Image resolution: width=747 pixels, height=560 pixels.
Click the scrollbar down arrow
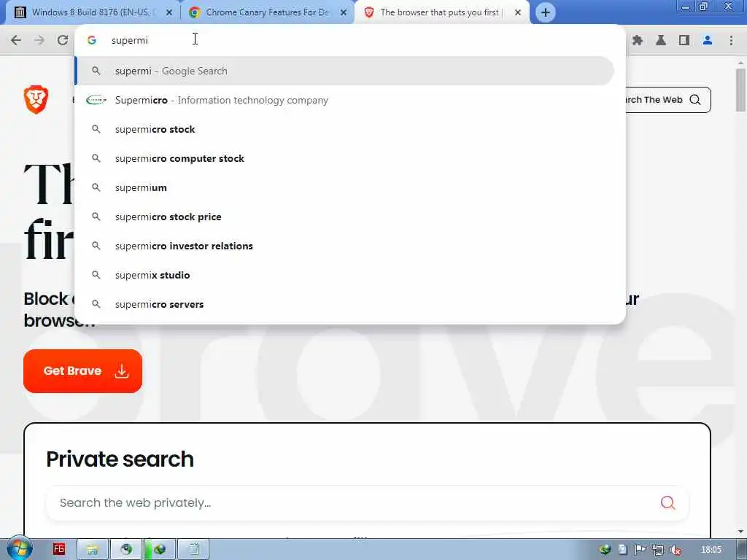click(741, 532)
